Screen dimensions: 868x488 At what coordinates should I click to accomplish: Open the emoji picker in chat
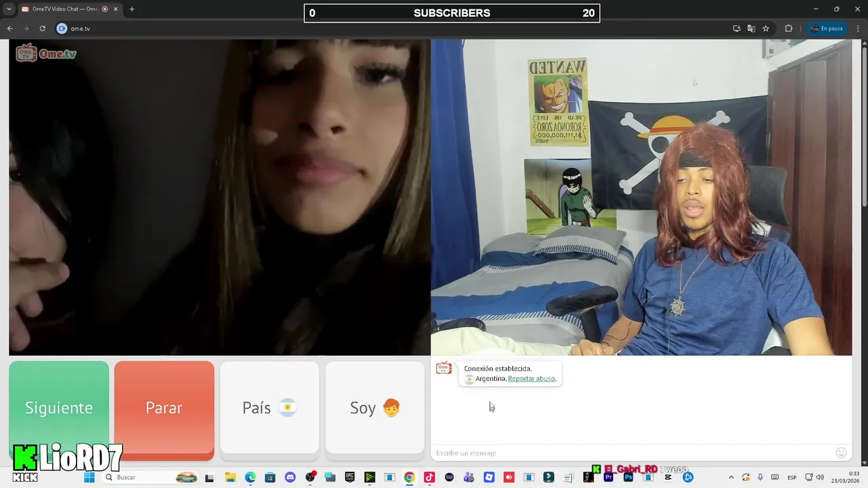tap(842, 453)
